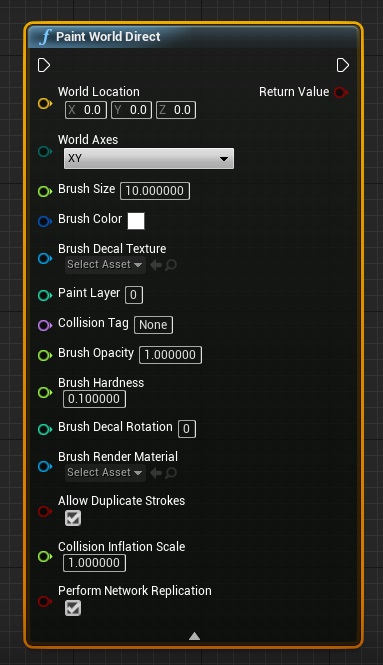Click the World Location vector pin
Image resolution: width=383 pixels, height=665 pixels.
click(45, 103)
